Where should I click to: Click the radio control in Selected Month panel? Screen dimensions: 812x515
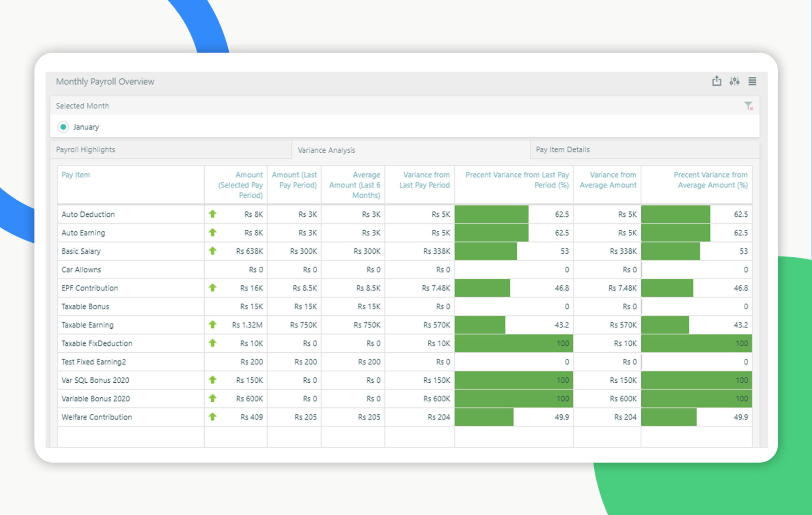point(63,127)
